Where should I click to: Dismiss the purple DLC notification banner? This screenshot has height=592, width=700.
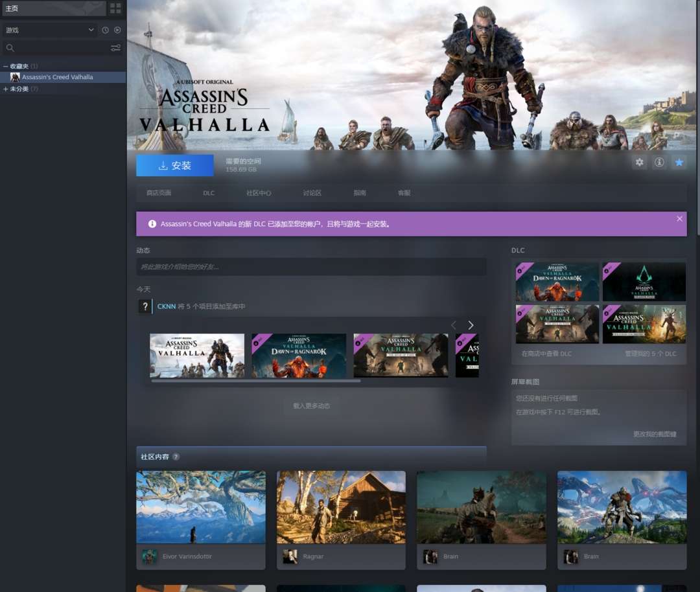coord(679,218)
